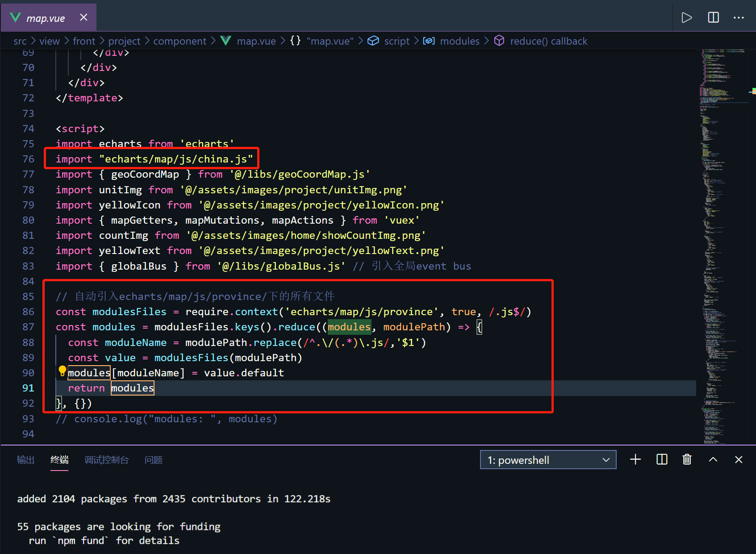Screen dimensions: 756x554
Task: Close the map.vue tab
Action: (x=84, y=17)
